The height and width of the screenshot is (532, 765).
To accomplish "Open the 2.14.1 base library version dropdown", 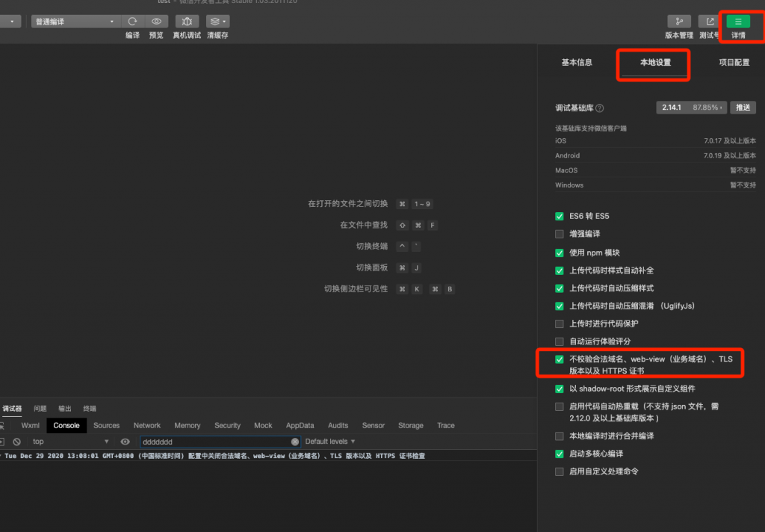I will [691, 108].
